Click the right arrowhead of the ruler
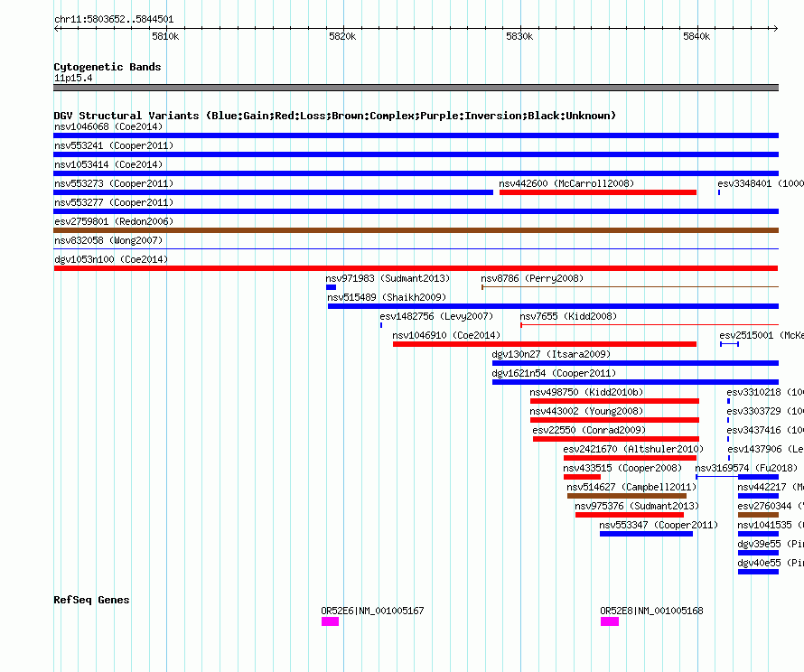Viewport: 804px width, 672px height. tap(776, 28)
